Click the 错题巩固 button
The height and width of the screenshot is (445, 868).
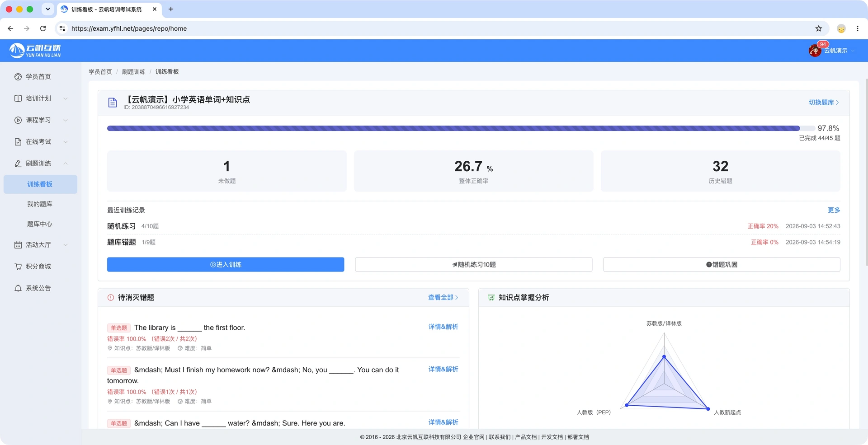click(722, 265)
